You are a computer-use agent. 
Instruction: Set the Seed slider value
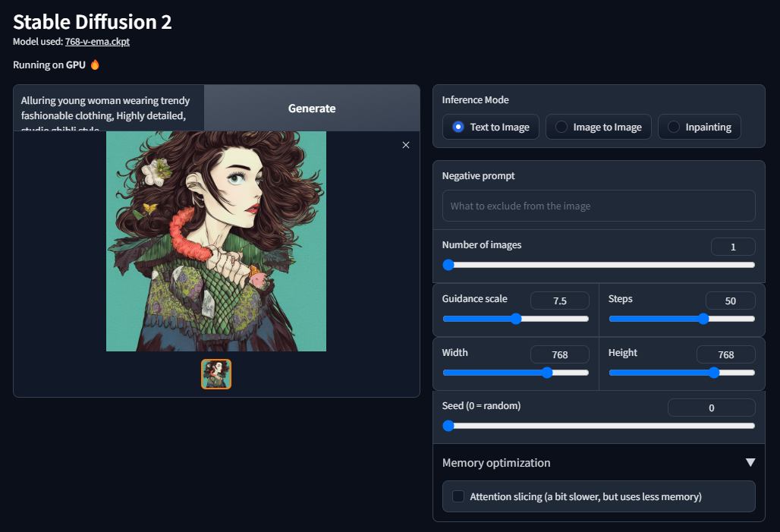[448, 426]
